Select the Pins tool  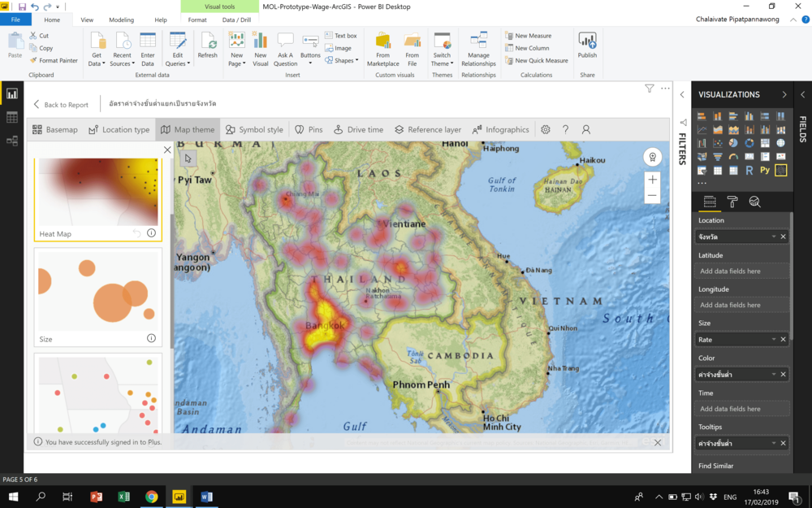pos(309,128)
